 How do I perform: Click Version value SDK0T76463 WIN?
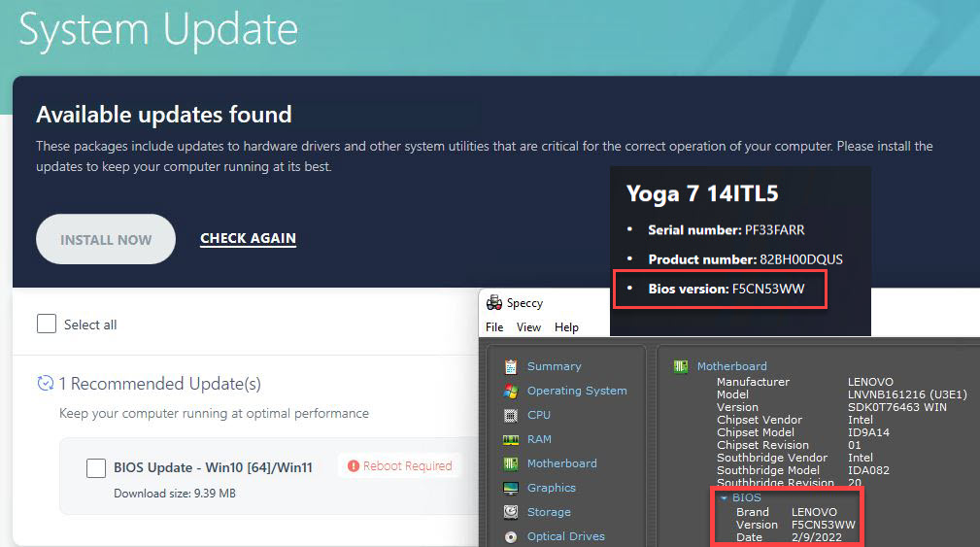pyautogui.click(x=896, y=407)
